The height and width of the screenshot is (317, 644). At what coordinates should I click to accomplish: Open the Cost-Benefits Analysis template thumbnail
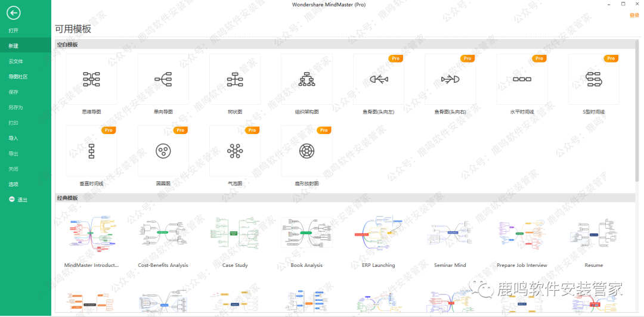tap(163, 232)
